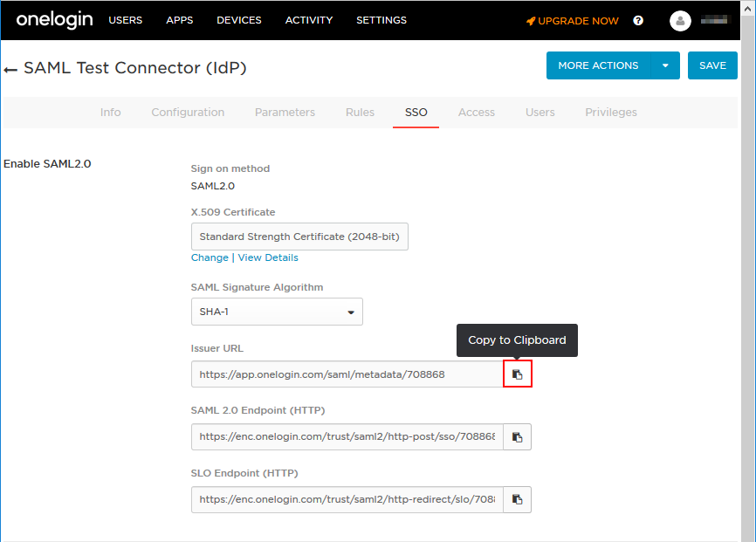Switch to the Configuration tab
The height and width of the screenshot is (542, 756).
[188, 113]
